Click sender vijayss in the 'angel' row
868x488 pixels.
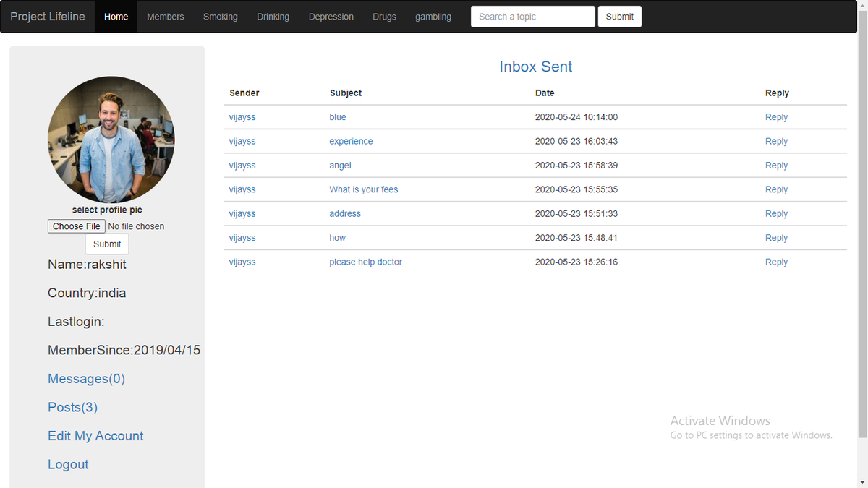click(242, 166)
